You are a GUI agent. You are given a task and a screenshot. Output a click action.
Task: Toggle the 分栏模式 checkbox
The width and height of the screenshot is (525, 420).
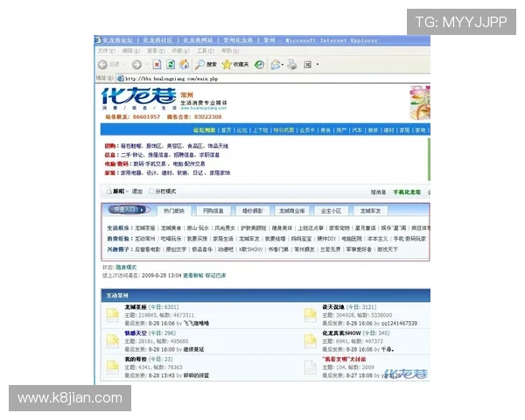tap(151, 192)
